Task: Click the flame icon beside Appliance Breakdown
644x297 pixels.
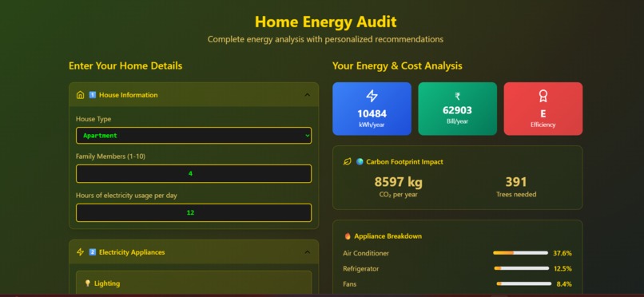Action: point(348,236)
